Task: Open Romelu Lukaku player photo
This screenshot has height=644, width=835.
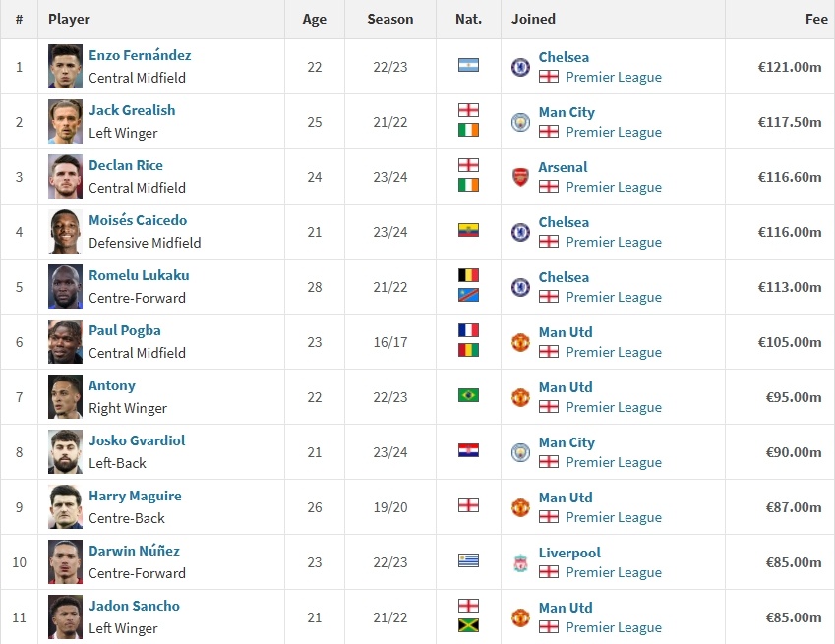Action: tap(65, 287)
